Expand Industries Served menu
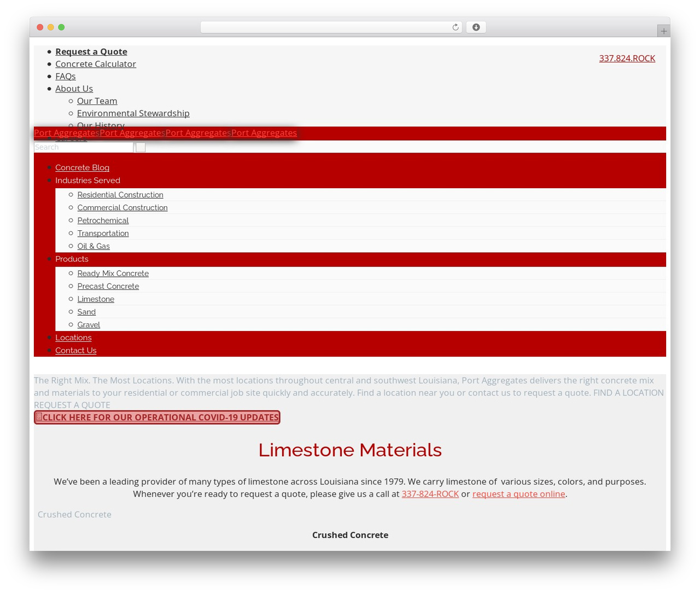 click(x=87, y=181)
